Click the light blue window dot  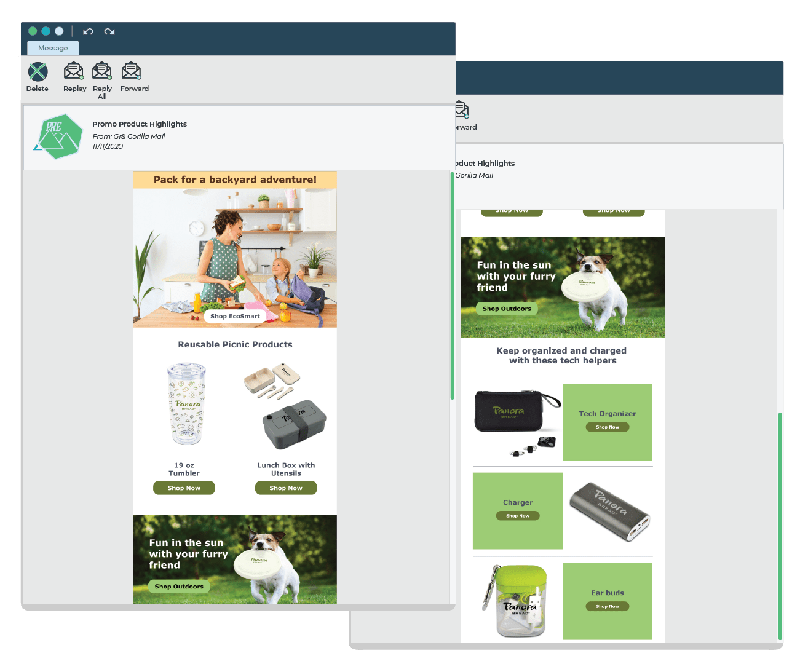click(59, 31)
